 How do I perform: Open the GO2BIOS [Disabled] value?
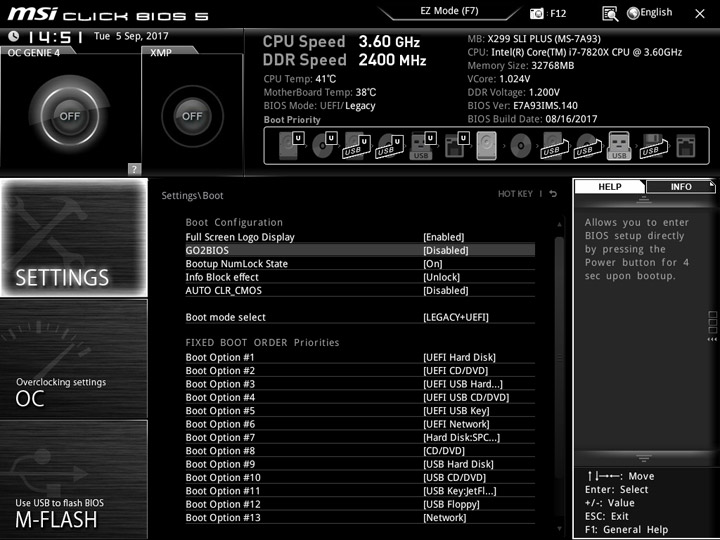tap(446, 250)
